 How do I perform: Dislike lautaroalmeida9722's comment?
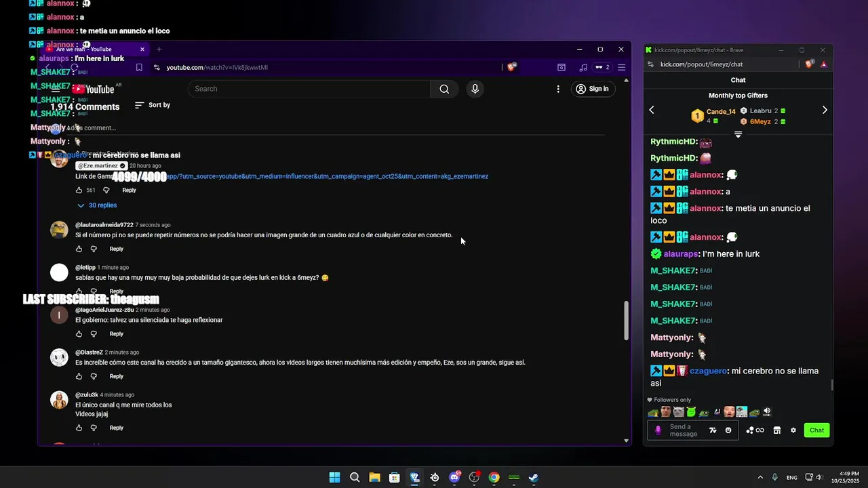94,249
